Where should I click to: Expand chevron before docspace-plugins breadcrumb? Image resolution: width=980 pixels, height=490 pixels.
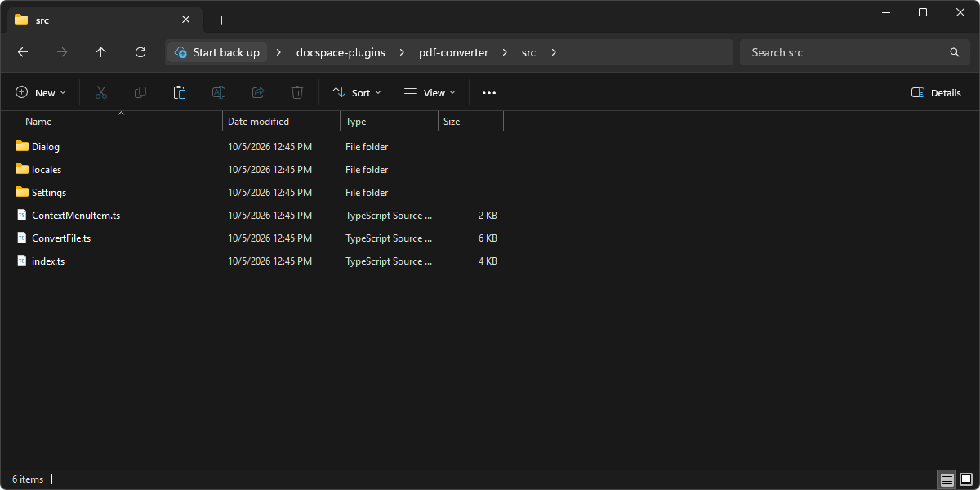click(x=278, y=52)
